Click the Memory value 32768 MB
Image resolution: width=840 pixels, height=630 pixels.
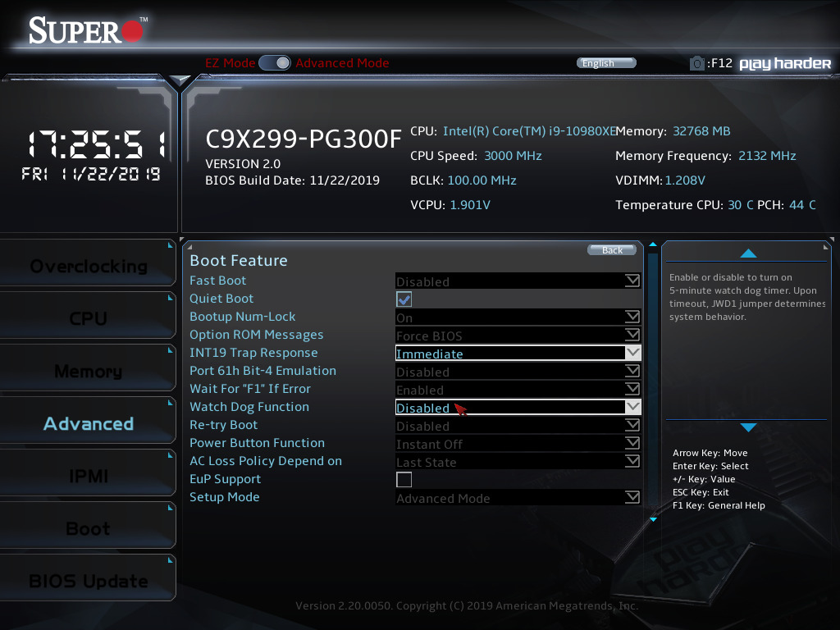(701, 131)
